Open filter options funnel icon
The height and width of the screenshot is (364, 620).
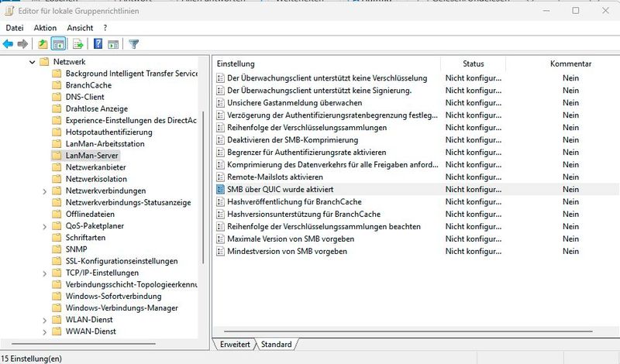(x=133, y=44)
